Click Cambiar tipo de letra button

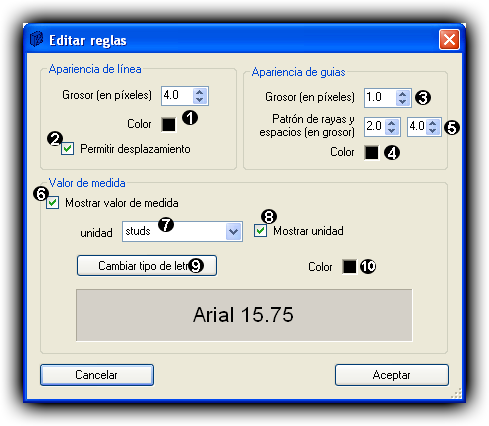click(147, 266)
